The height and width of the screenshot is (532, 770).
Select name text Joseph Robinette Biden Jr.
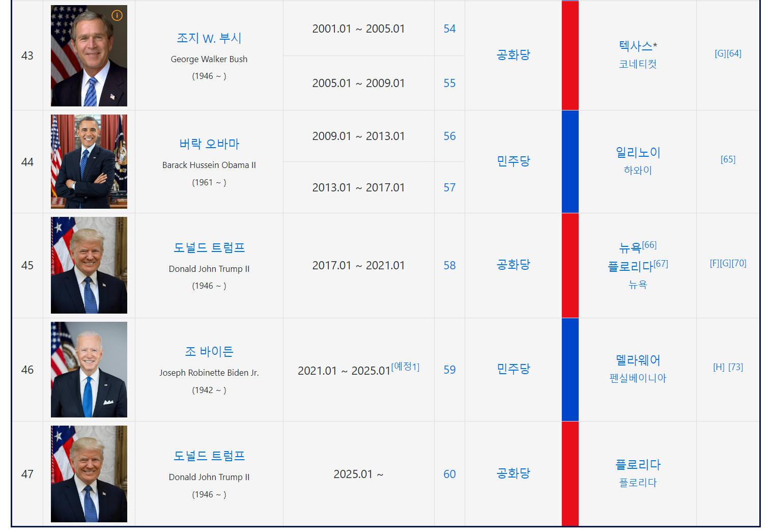[209, 373]
